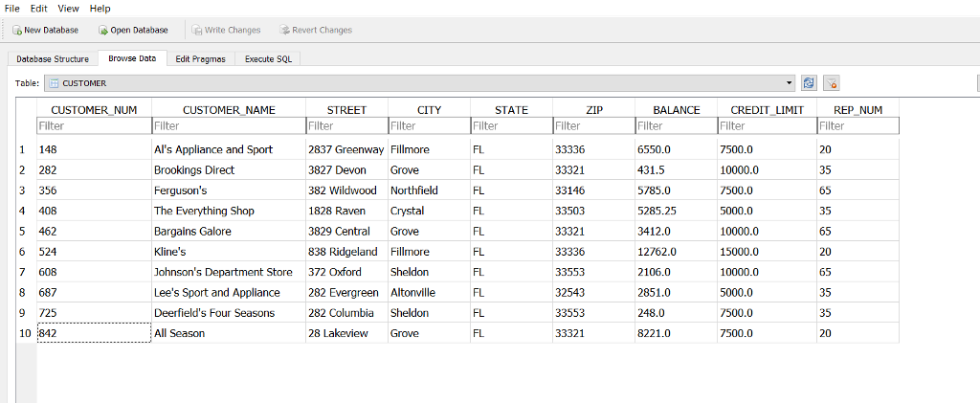
Task: Select the cell "Lee's Sport and Appliance"
Action: [229, 292]
